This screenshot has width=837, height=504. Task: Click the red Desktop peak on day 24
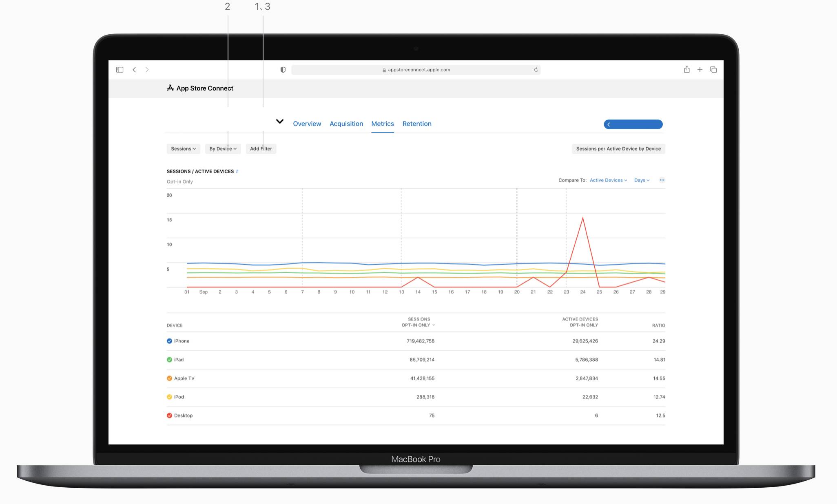click(583, 218)
